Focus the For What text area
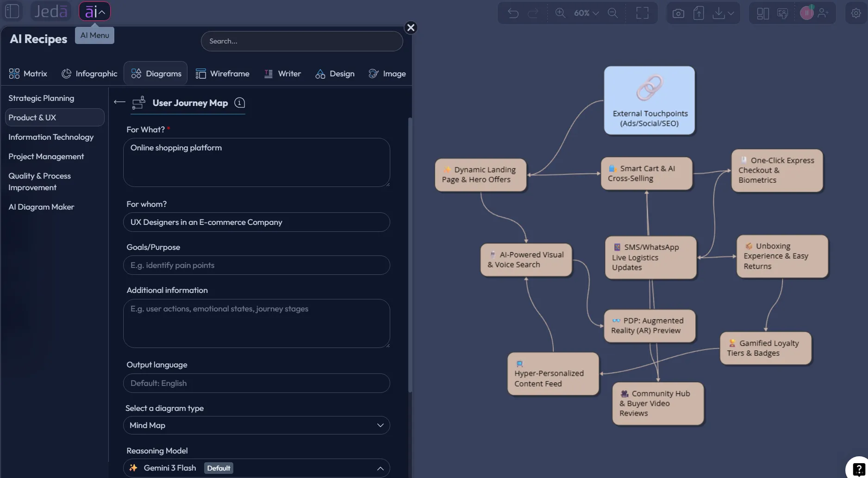This screenshot has height=478, width=868. (x=256, y=162)
